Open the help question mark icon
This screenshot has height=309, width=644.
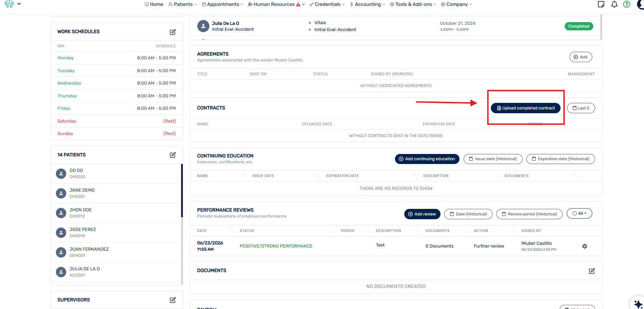click(626, 4)
